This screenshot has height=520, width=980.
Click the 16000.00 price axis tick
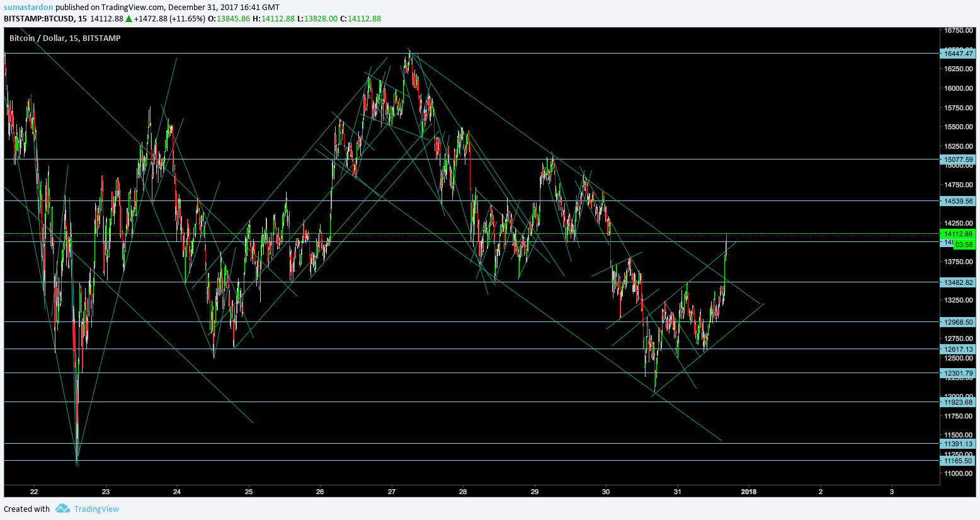click(x=958, y=88)
